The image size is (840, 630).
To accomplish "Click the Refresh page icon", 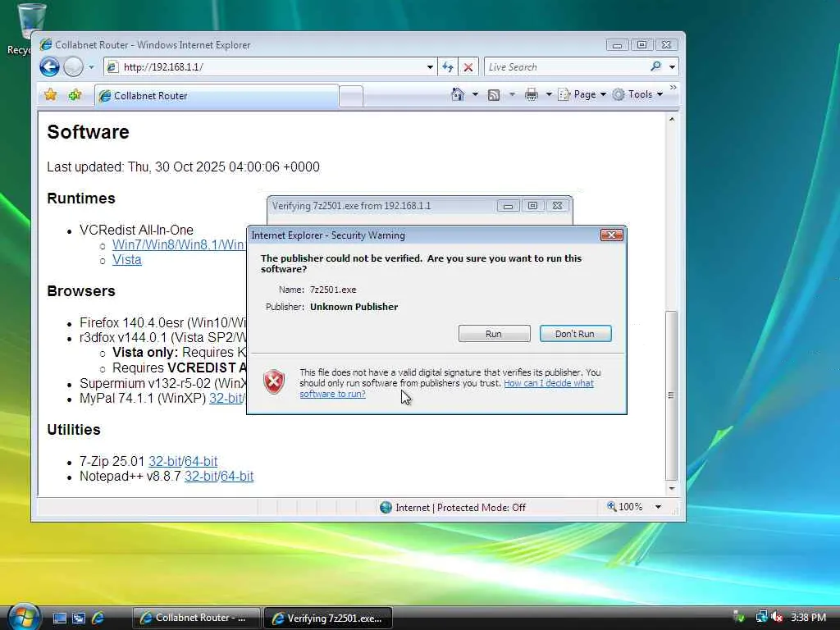I will pyautogui.click(x=447, y=67).
